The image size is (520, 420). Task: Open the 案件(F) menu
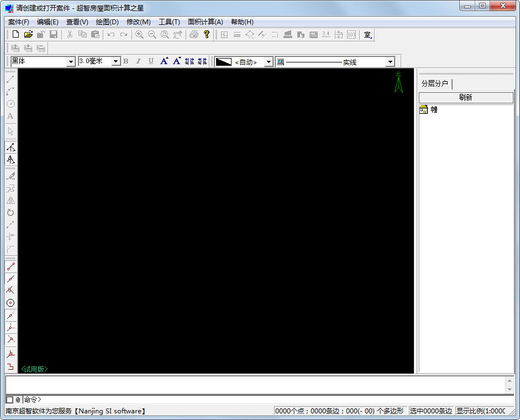click(x=19, y=22)
